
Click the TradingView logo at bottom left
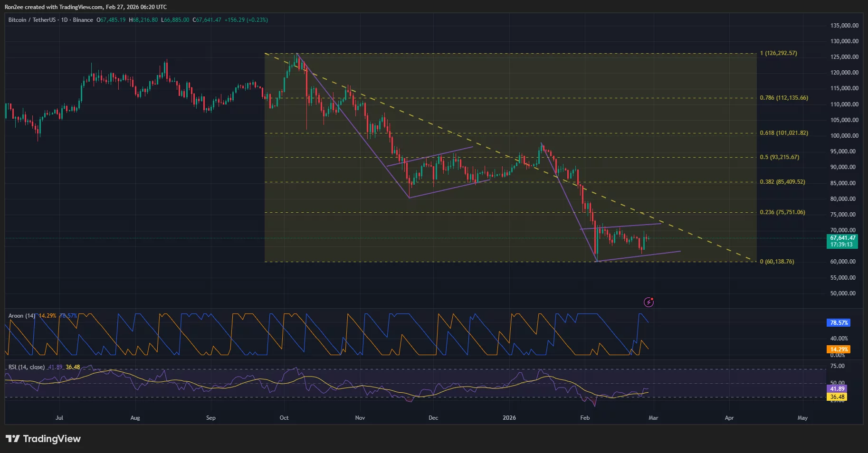pos(43,439)
